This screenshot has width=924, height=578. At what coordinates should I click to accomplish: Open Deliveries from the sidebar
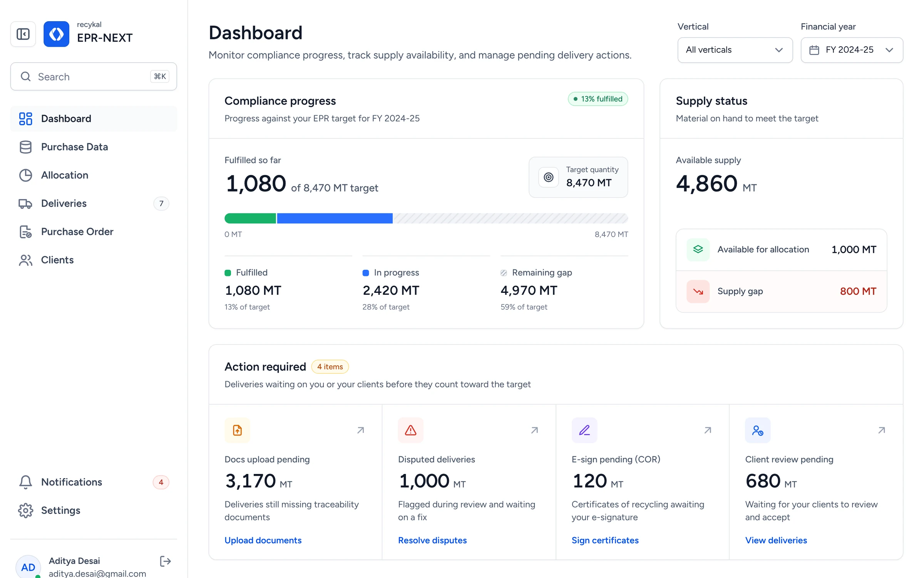coord(94,203)
